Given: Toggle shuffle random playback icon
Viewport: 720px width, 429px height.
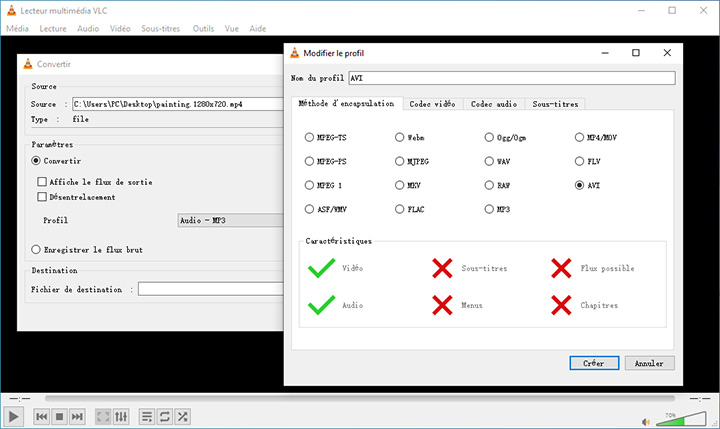Looking at the screenshot, I should tap(182, 417).
